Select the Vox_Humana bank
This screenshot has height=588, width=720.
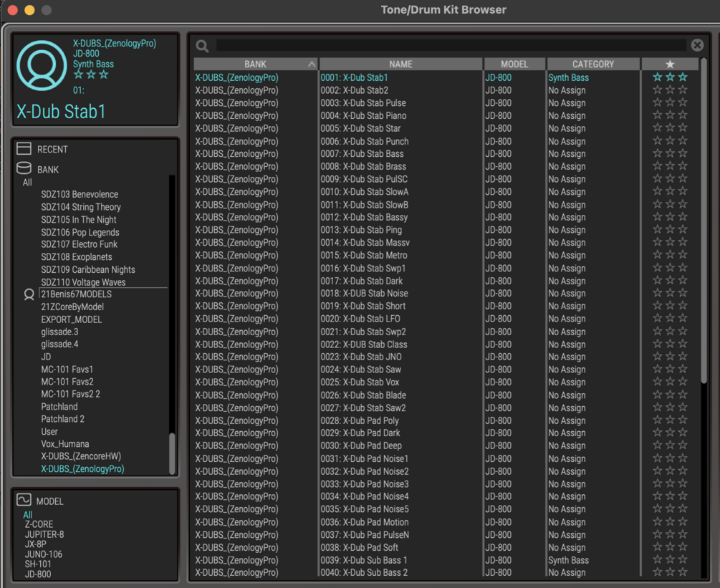64,444
